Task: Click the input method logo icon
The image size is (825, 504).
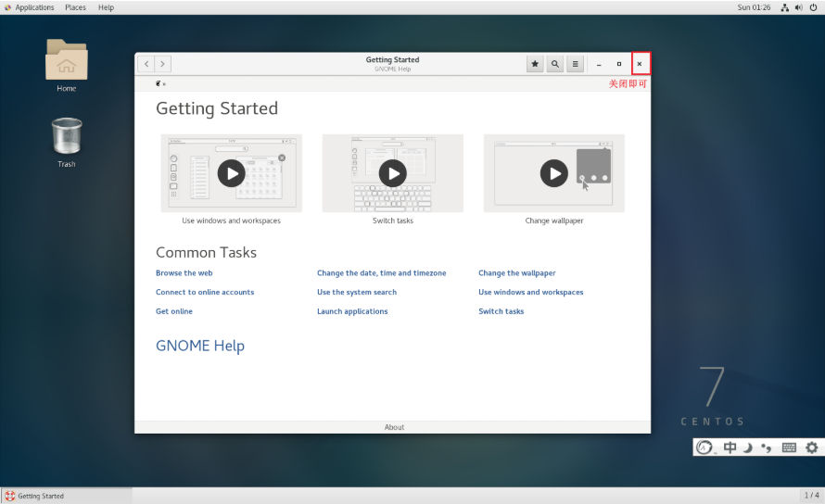Action: point(704,447)
